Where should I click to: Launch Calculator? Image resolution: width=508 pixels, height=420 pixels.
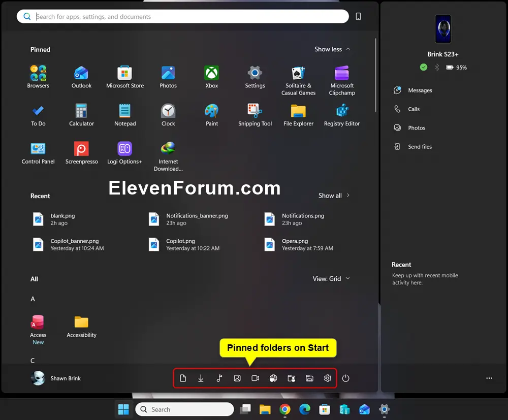tap(81, 115)
